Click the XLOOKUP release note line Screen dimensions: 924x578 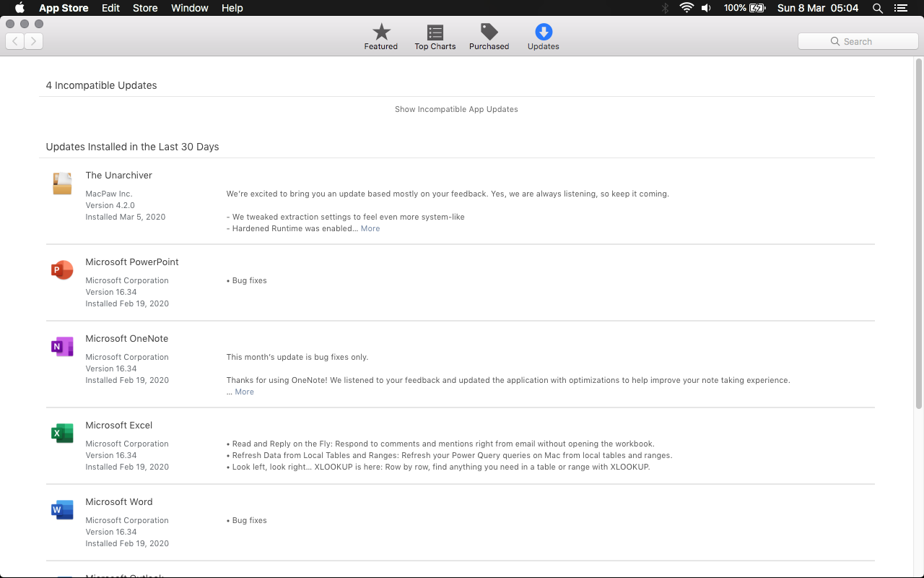point(438,467)
